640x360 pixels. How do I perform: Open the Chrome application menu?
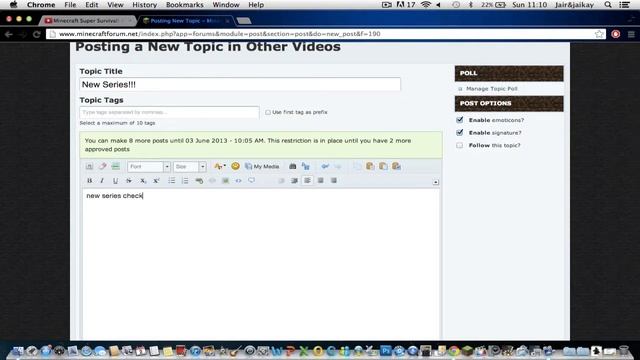[41, 5]
